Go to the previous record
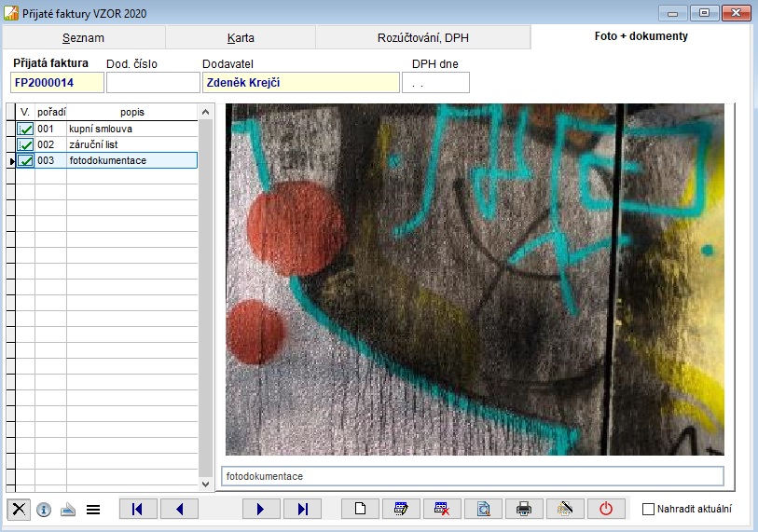Viewport: 758px width, 532px height. coord(179,509)
